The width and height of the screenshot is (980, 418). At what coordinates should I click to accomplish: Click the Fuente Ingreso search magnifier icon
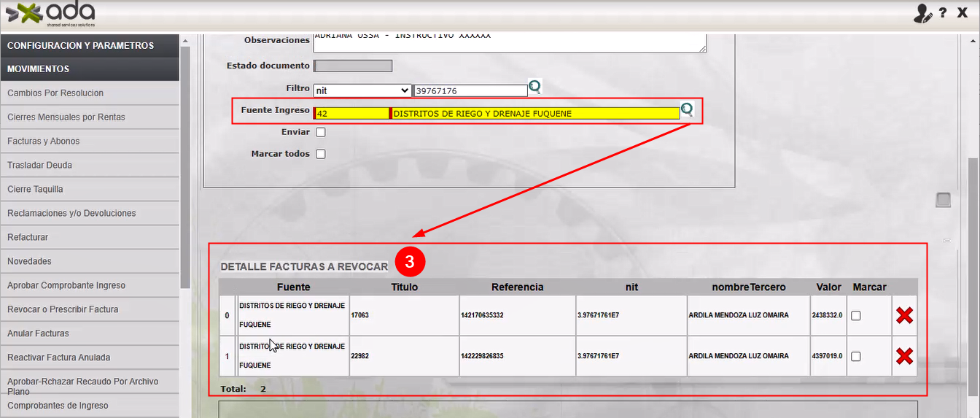click(x=687, y=110)
